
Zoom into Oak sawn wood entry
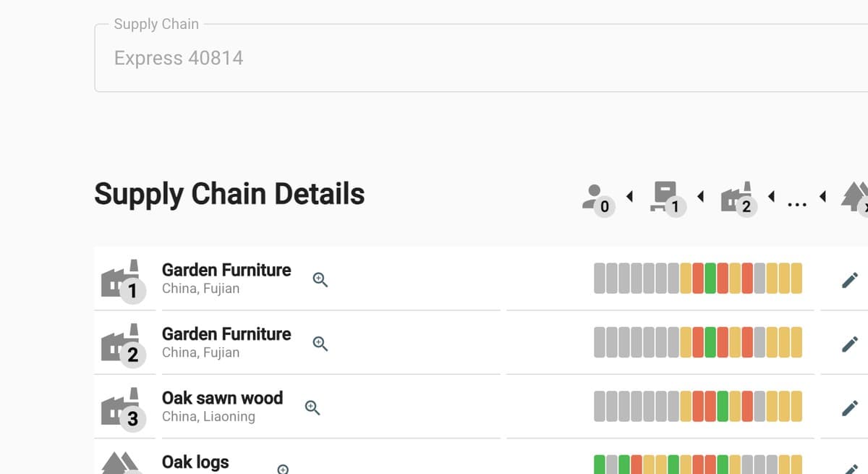pyautogui.click(x=312, y=407)
